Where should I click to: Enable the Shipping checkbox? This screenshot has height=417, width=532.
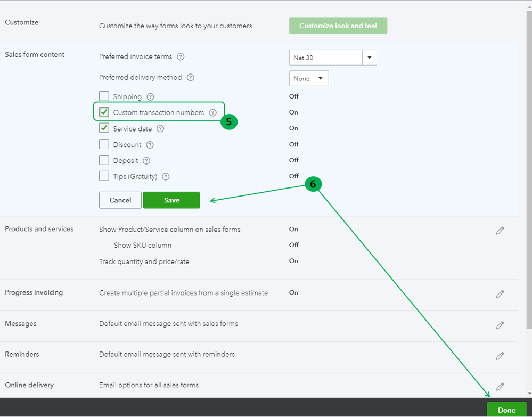(104, 97)
